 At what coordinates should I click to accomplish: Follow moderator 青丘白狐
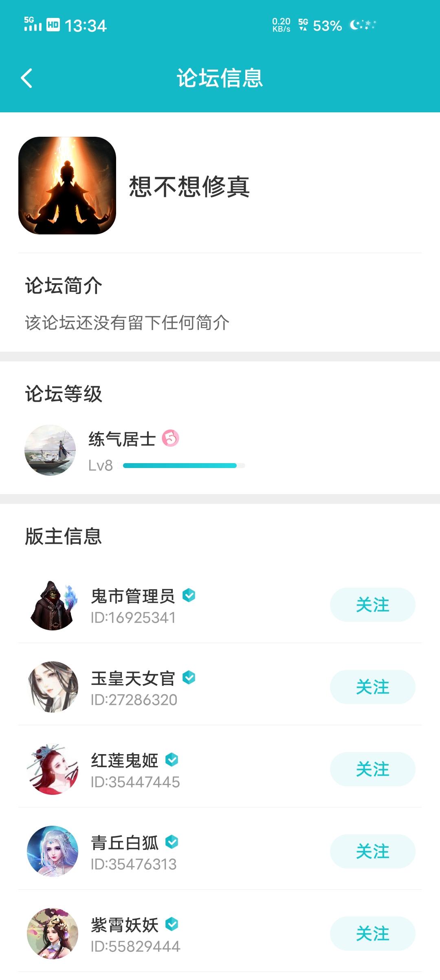click(372, 851)
